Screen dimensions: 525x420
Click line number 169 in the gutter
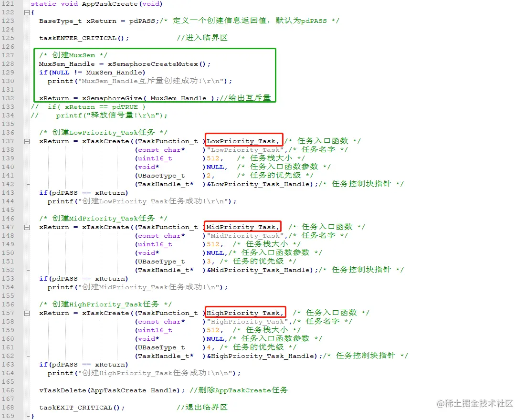pyautogui.click(x=8, y=416)
